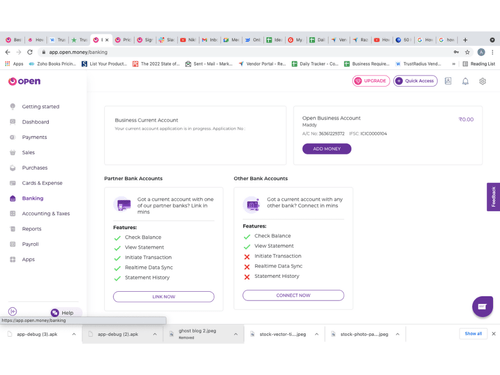Screen dimensions: 500x375
Task: Go to Dashboard in sidebar
Action: 35,122
